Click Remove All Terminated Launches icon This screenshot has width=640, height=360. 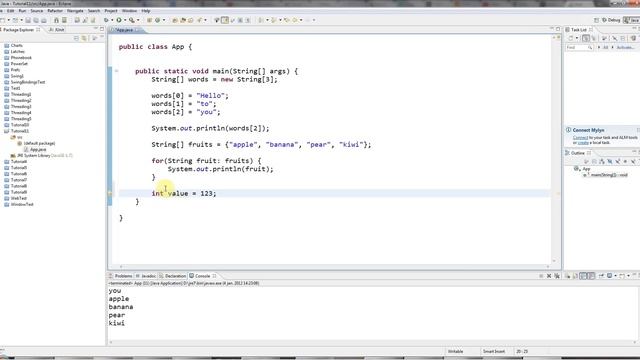[x=557, y=276]
